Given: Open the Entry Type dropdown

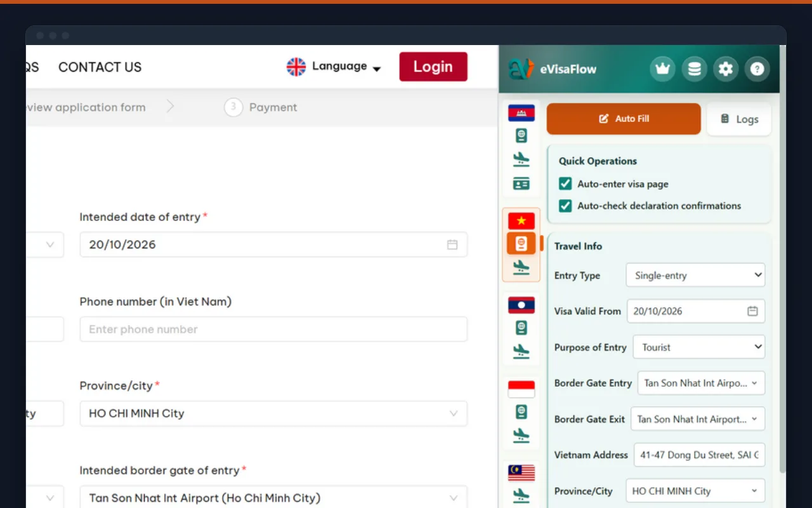Looking at the screenshot, I should 695,276.
